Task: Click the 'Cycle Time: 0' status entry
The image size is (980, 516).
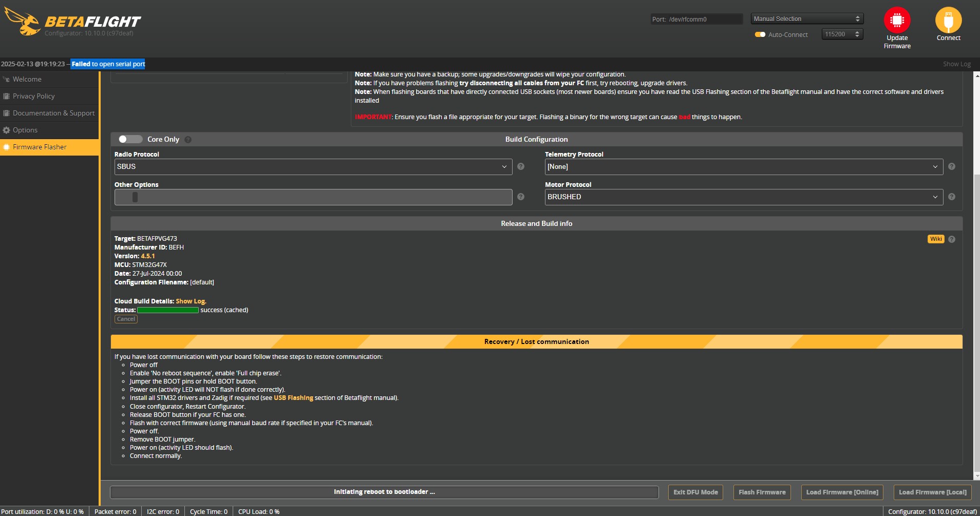Action: pyautogui.click(x=209, y=512)
